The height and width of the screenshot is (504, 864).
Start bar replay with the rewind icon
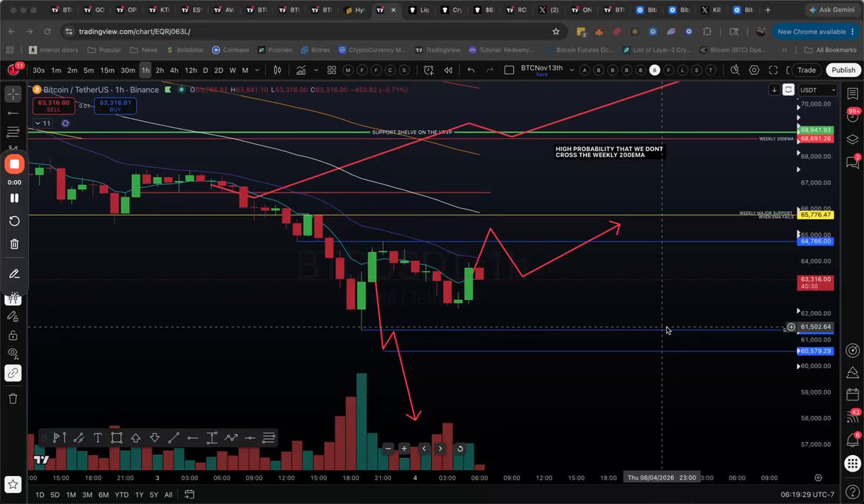click(449, 70)
